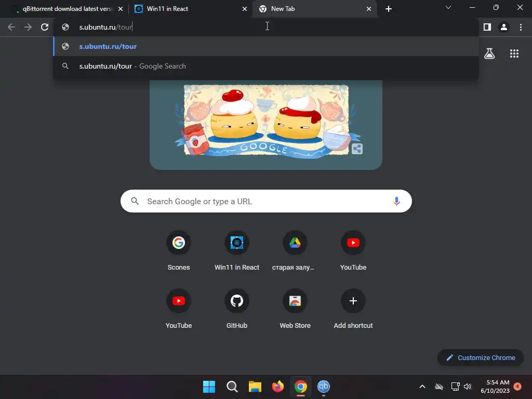Open the YouTube shortcut beside the Drive tile
This screenshot has width=532, height=399.
[x=353, y=250]
